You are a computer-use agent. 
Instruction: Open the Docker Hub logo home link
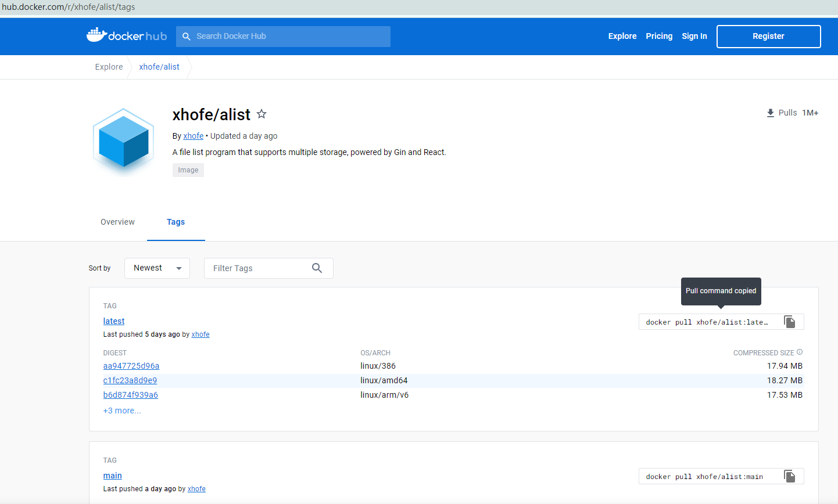(127, 35)
